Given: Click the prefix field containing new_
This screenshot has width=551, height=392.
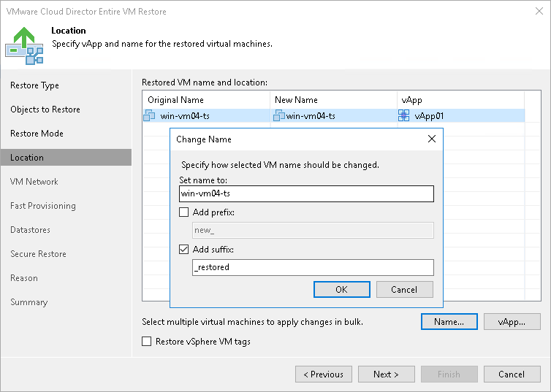Looking at the screenshot, I should tap(313, 230).
